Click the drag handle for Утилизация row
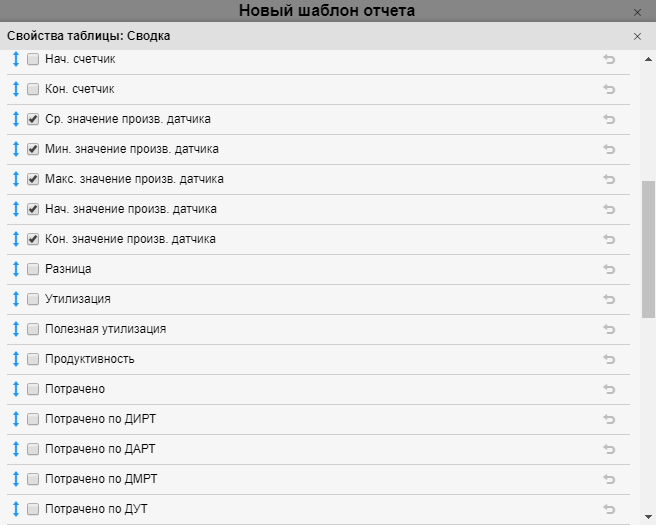This screenshot has width=656, height=525. click(16, 299)
